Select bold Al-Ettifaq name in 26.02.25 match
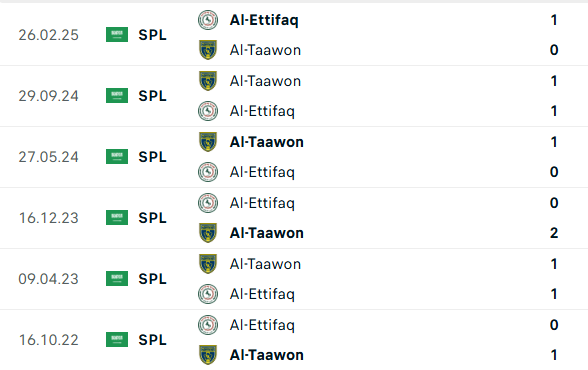588x370 pixels. 264,20
